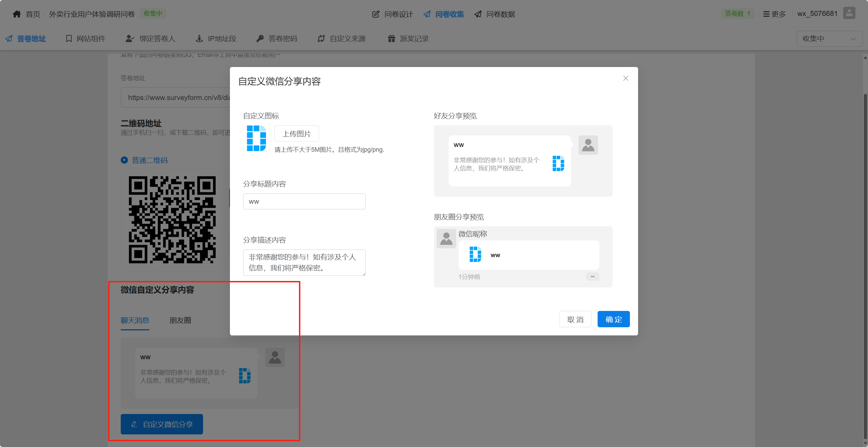The height and width of the screenshot is (447, 868).
Task: Open 自定义来源 via its sync icon
Action: coord(321,38)
